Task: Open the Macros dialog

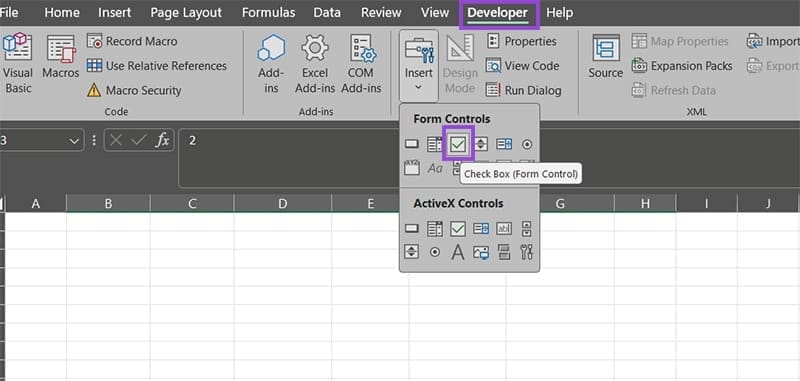Action: pyautogui.click(x=61, y=57)
